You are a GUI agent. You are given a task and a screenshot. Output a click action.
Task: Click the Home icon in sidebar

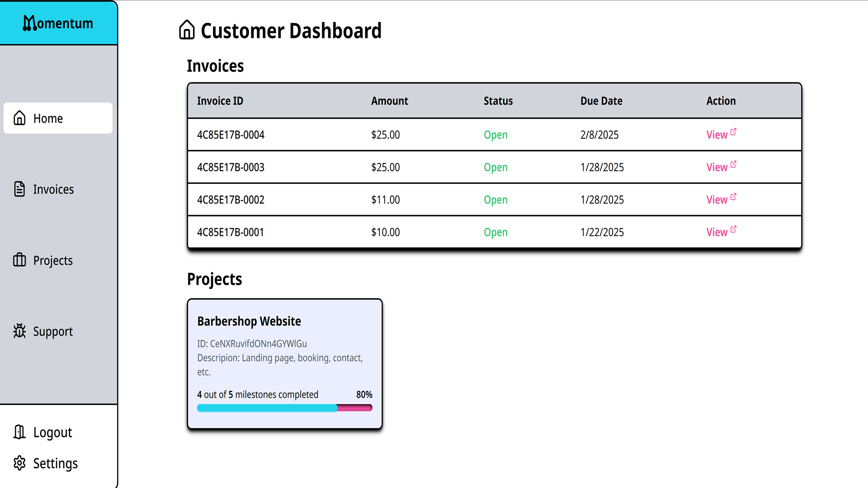point(19,118)
